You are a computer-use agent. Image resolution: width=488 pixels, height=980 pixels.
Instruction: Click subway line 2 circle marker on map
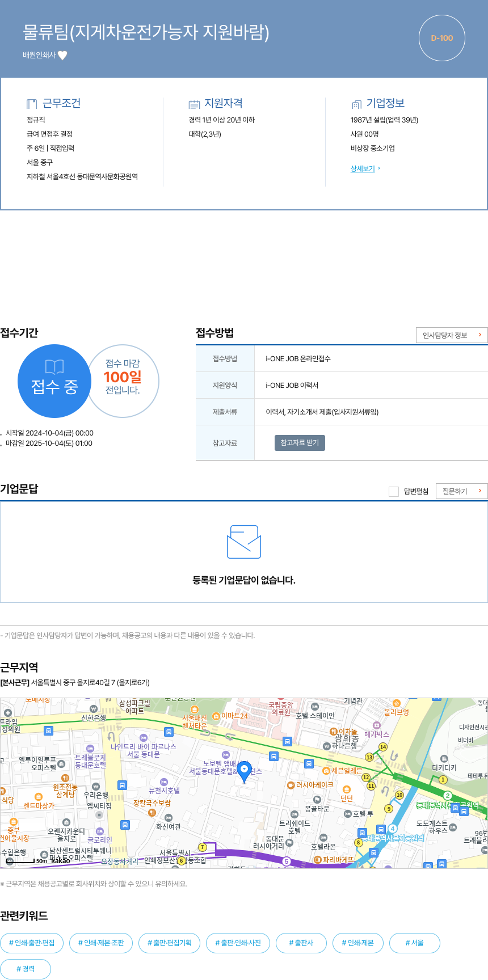(x=447, y=796)
